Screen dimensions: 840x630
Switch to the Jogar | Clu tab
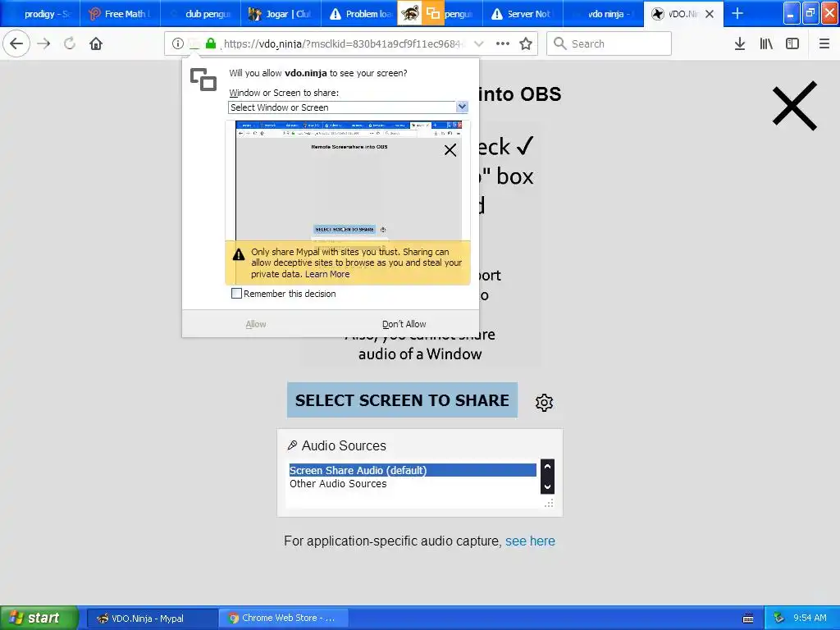[x=281, y=14]
